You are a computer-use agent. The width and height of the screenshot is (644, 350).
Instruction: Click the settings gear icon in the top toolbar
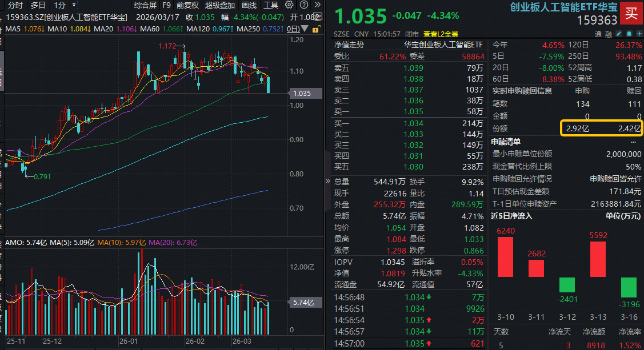pyautogui.click(x=289, y=5)
